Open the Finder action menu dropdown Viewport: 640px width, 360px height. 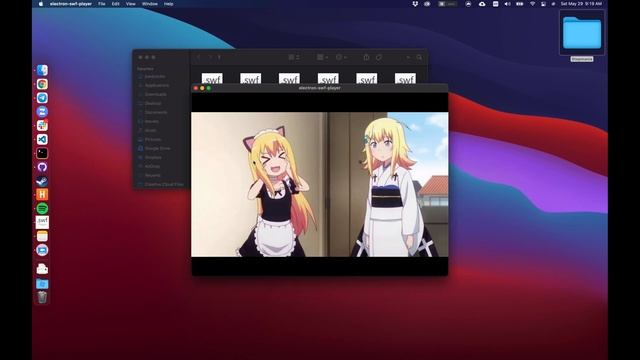pyautogui.click(x=341, y=57)
